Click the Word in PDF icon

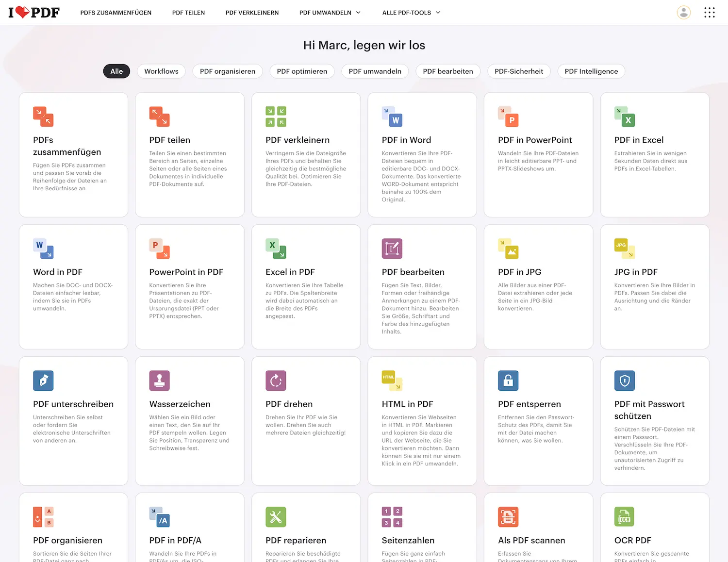coord(43,248)
